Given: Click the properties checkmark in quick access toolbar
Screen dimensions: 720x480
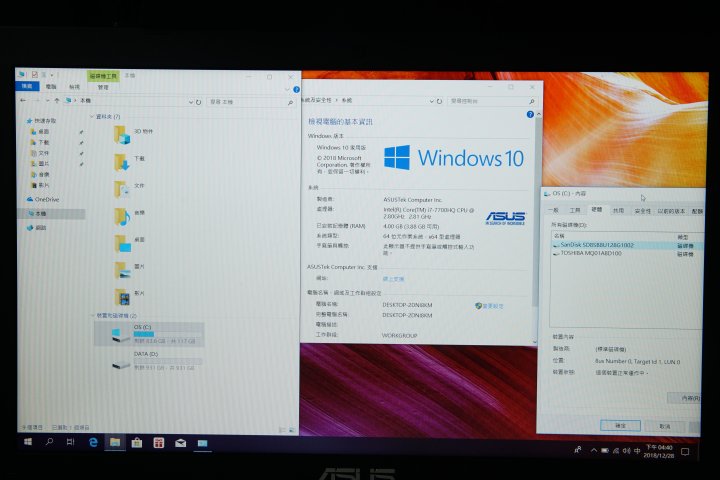Looking at the screenshot, I should coord(34,74).
